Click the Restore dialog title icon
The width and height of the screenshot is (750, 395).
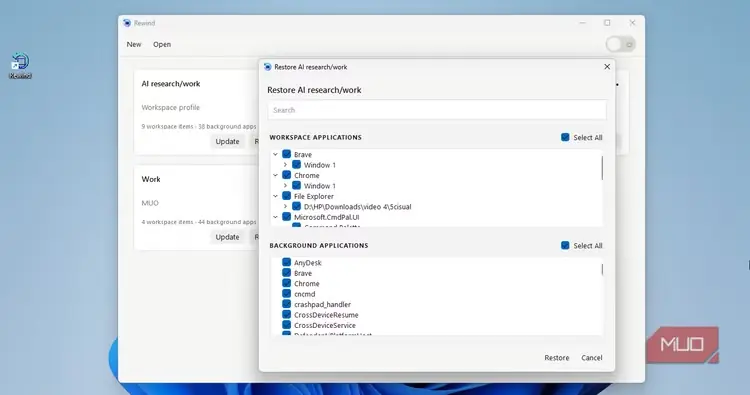[267, 67]
